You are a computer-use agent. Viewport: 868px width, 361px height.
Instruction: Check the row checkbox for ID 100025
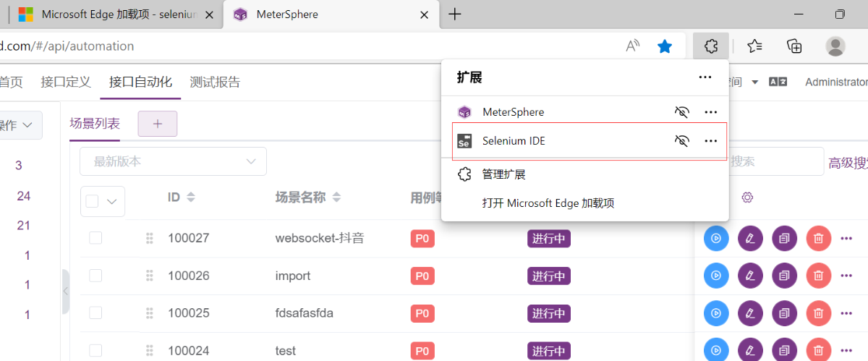point(95,313)
